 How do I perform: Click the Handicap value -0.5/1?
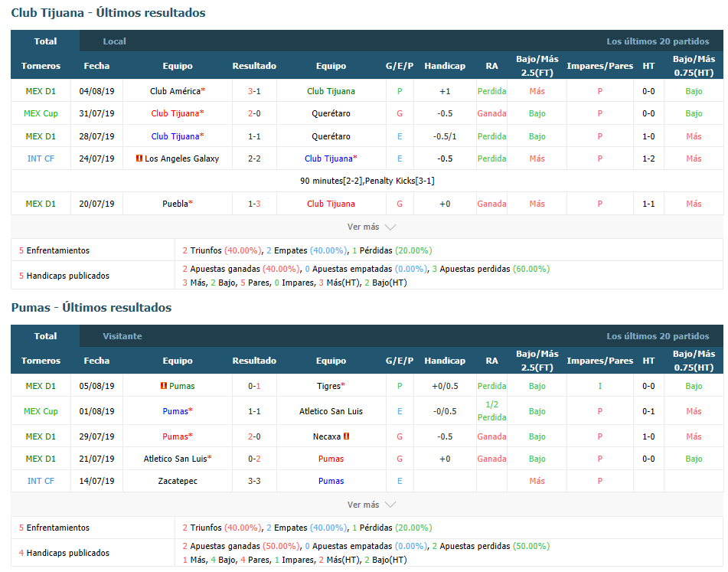pyautogui.click(x=445, y=136)
